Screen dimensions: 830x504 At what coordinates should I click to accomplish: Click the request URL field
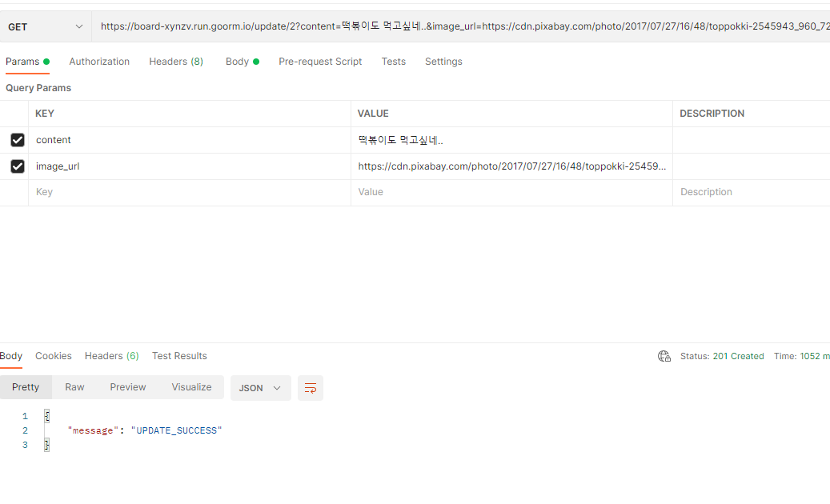(461, 26)
